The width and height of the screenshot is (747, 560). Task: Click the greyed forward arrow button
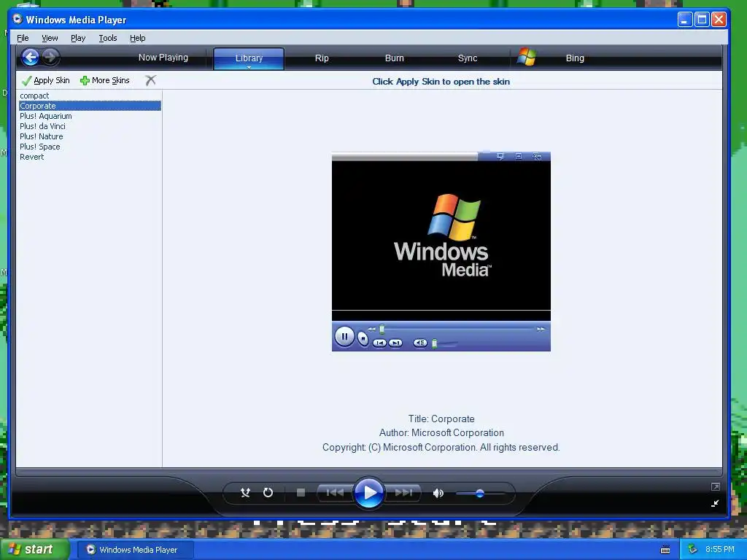click(50, 58)
